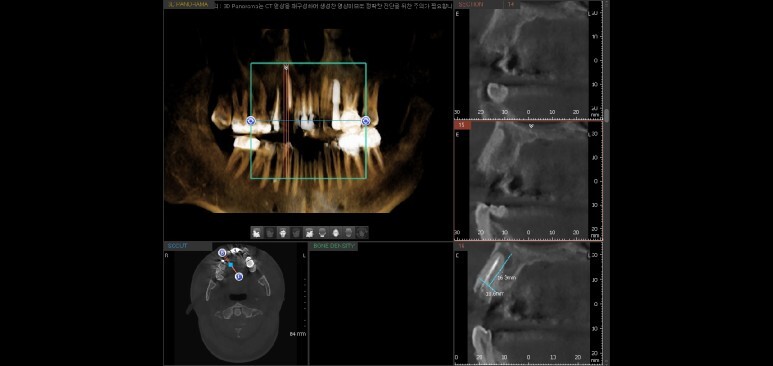The image size is (773, 366).
Task: Grab the left circular handle on the panorama box
Action: click(x=250, y=121)
